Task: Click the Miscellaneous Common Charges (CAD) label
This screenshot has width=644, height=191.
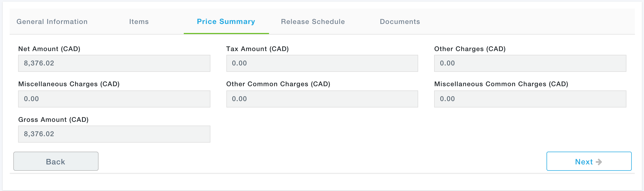Action: click(501, 84)
